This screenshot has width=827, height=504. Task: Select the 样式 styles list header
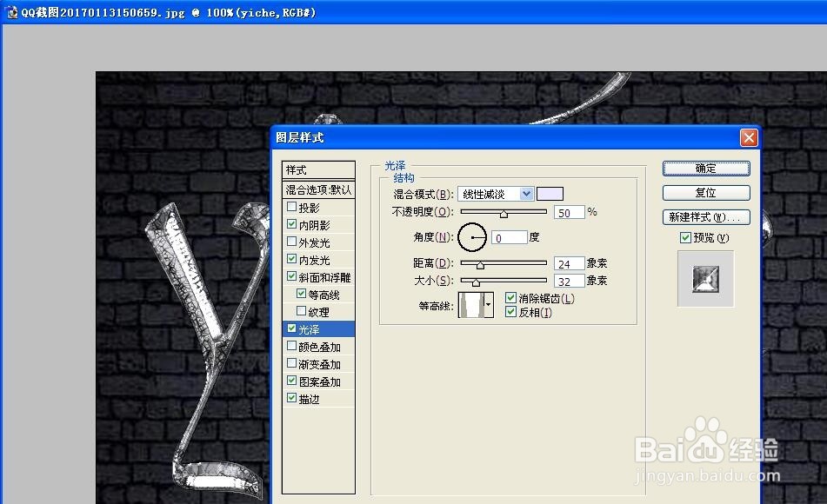[318, 169]
